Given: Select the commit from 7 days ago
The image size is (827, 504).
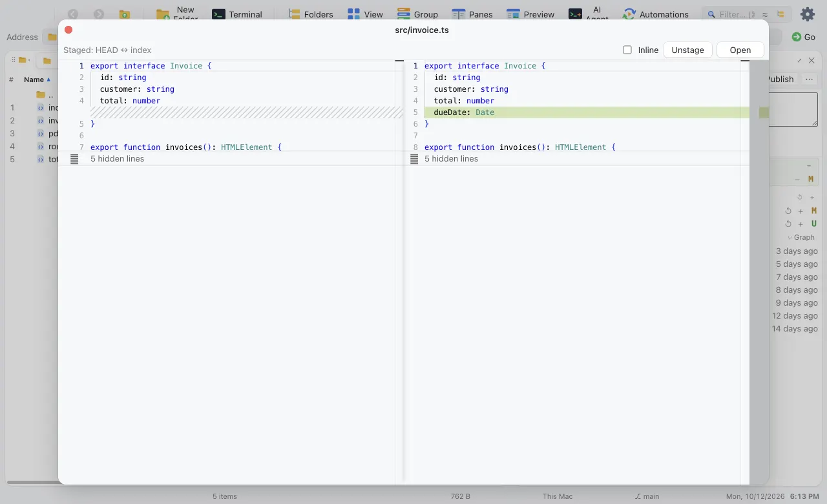Looking at the screenshot, I should [797, 277].
